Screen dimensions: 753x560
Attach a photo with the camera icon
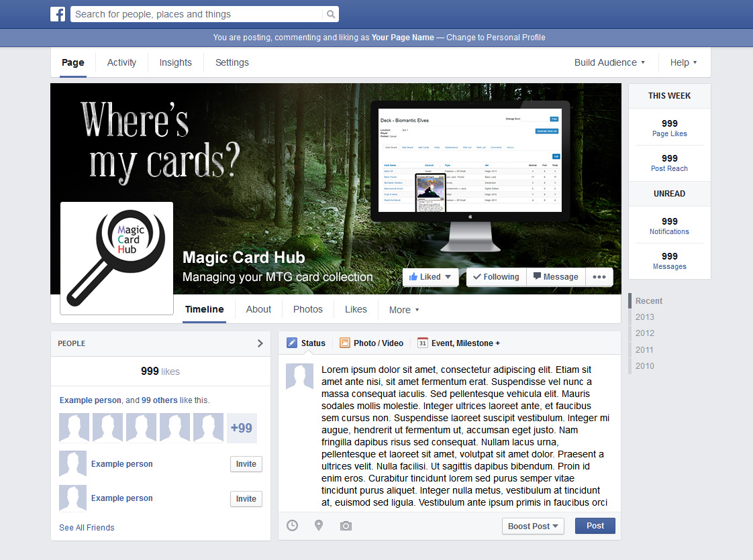point(346,526)
